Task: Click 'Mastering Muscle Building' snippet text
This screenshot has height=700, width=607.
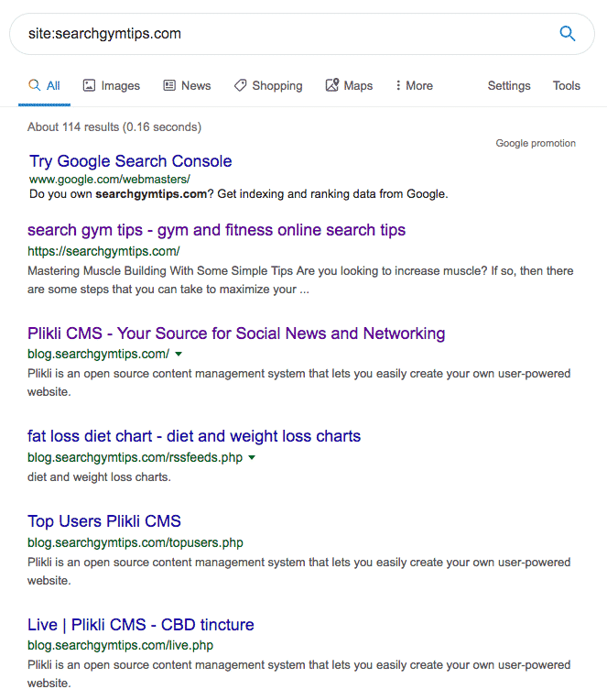Action: click(300, 280)
